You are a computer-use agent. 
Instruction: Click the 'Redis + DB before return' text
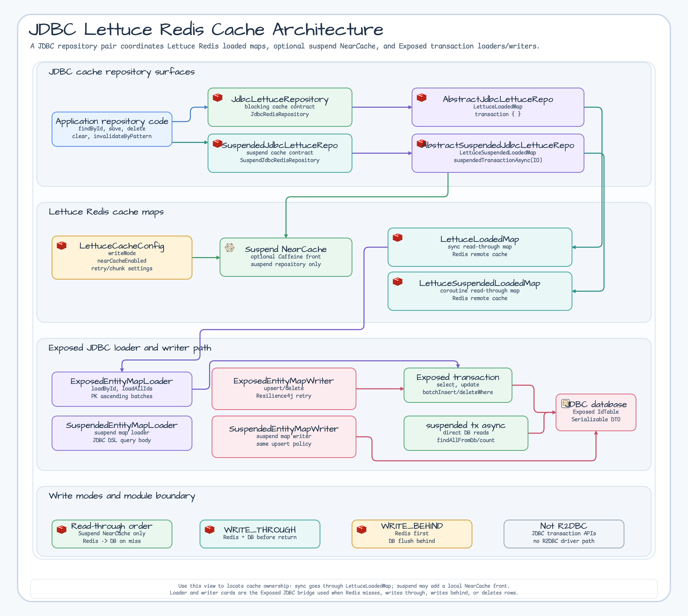coord(260,537)
